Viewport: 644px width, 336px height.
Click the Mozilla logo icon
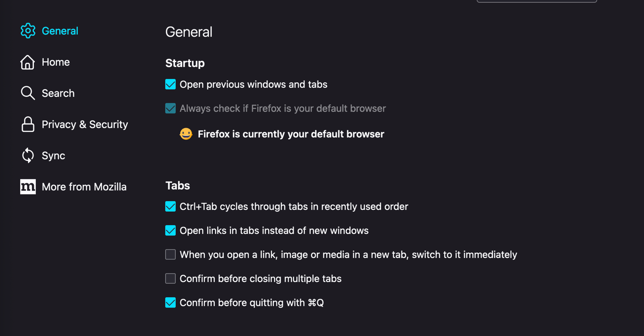click(28, 186)
